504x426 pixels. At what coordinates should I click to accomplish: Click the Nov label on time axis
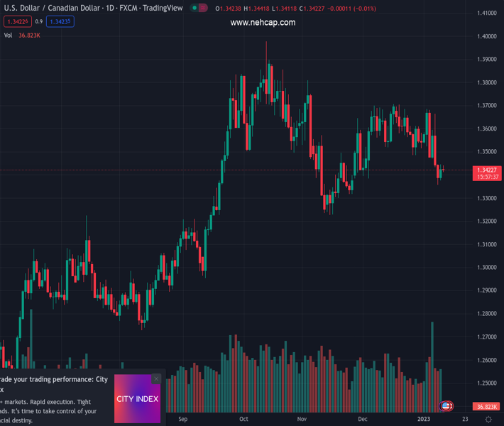[x=302, y=419]
